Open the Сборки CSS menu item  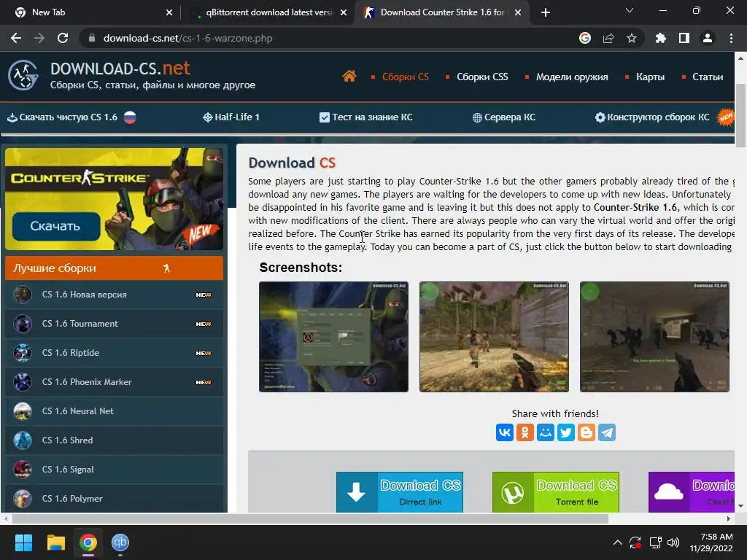coord(482,77)
